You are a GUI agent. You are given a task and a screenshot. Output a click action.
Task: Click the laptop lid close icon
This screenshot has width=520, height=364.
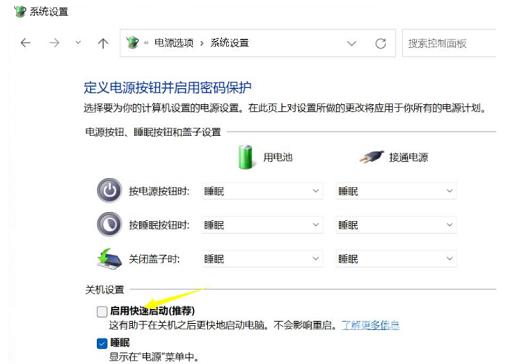109,258
